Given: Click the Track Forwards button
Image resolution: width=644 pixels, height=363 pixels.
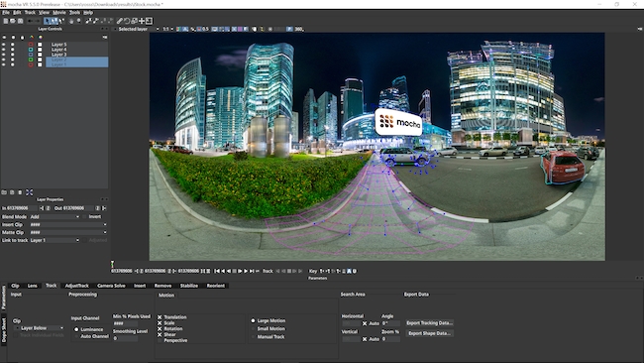Looking at the screenshot, I should coord(294,271).
